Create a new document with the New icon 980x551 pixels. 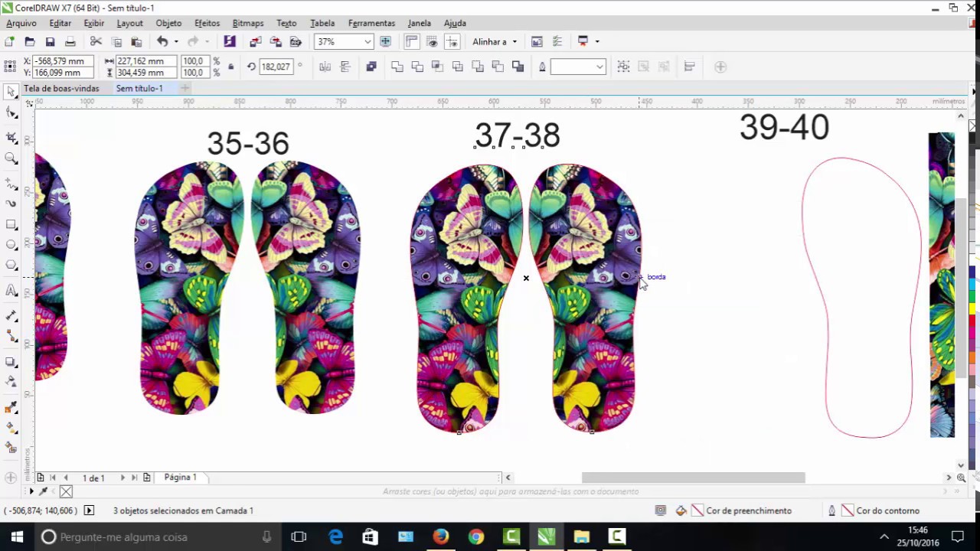[9, 41]
